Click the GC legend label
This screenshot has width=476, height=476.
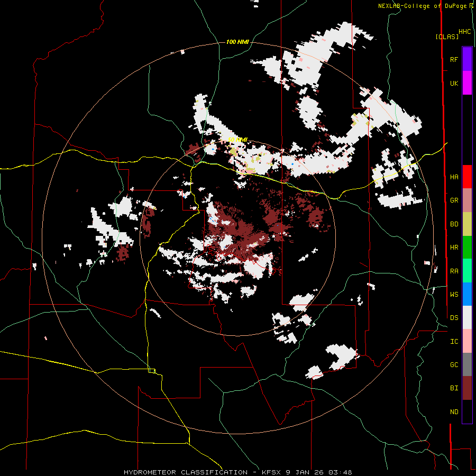[x=454, y=364]
